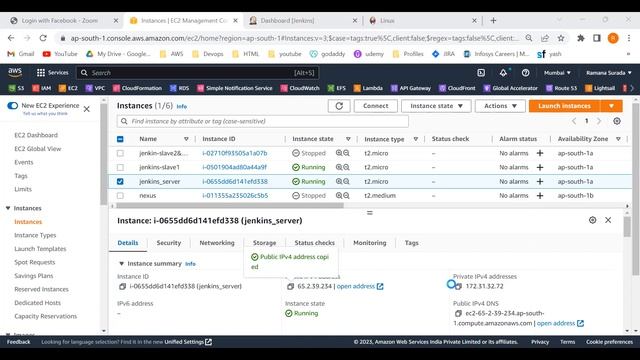Switch to the Monitoring tab

pos(369,243)
